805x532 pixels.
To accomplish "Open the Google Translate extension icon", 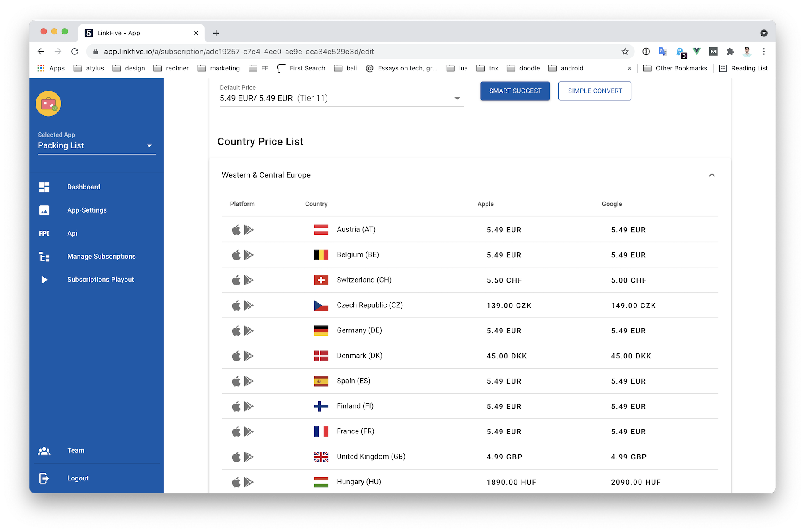I will tap(663, 52).
